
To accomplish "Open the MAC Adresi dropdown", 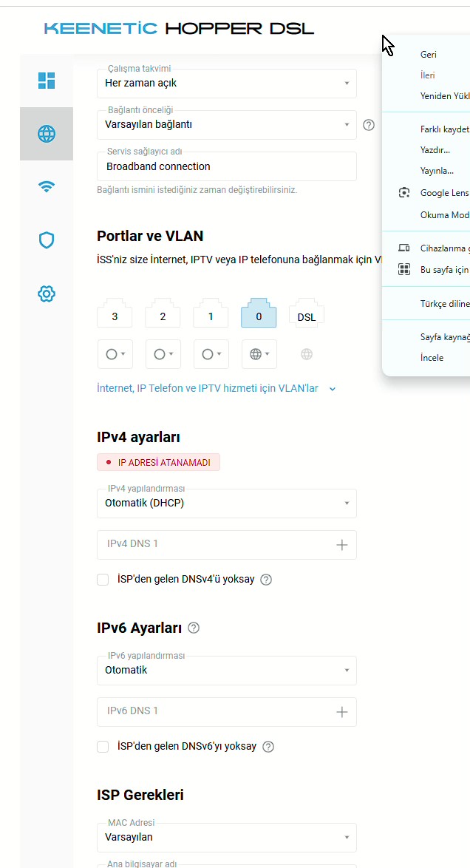I will coord(227,838).
